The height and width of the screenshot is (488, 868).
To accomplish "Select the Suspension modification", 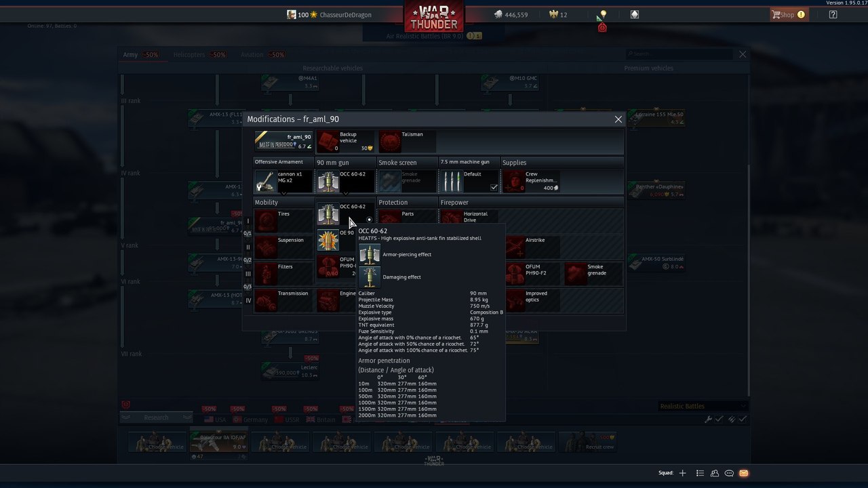I will 283,247.
